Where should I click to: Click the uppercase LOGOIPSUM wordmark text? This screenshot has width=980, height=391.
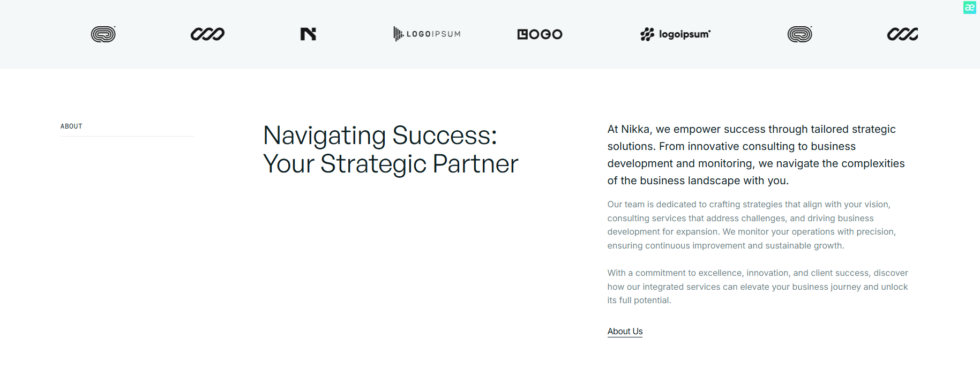433,34
